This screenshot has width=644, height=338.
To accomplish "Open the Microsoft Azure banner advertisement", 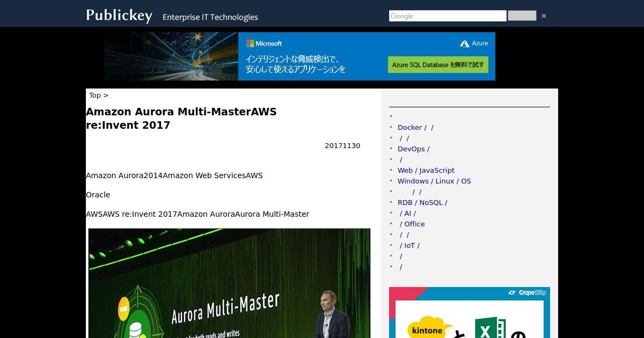I will pos(300,56).
